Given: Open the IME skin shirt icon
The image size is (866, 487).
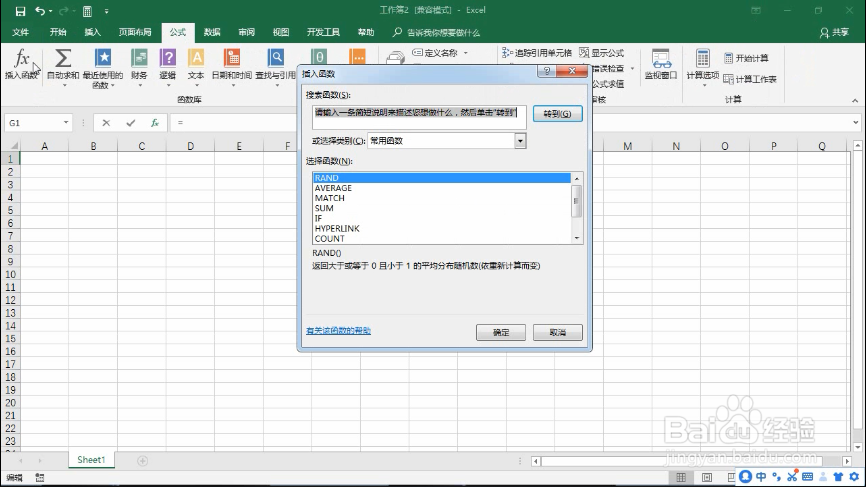Looking at the screenshot, I should pos(838,477).
